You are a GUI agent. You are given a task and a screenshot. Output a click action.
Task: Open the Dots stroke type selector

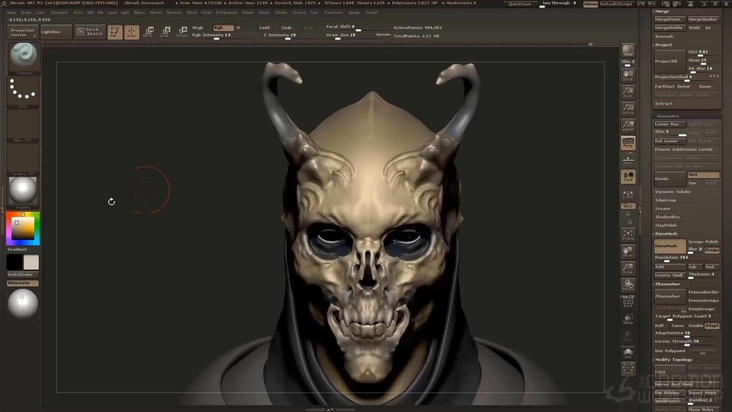click(23, 91)
